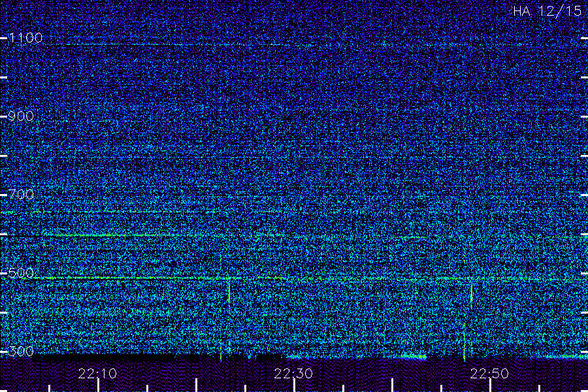This screenshot has width=588, height=392.
Task: Click the HA 12/15 date label
Action: click(x=547, y=11)
